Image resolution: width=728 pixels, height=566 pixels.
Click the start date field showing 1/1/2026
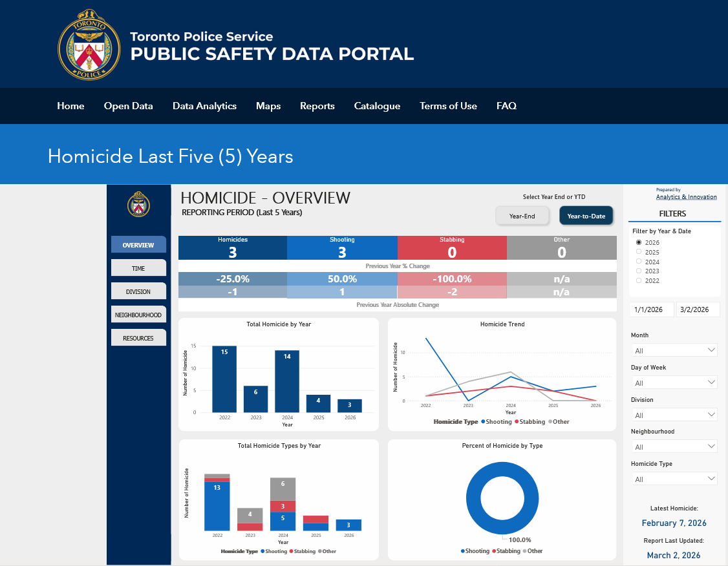coord(652,309)
